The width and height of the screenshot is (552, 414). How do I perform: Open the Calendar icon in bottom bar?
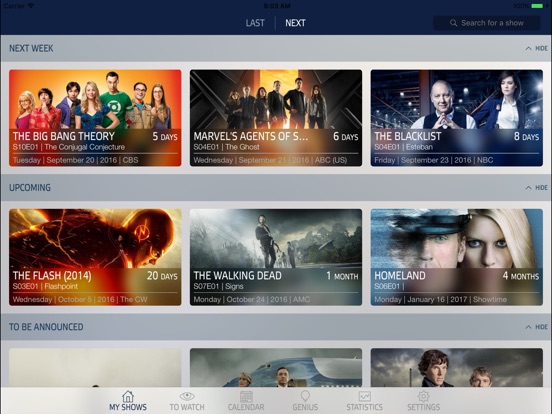246,396
